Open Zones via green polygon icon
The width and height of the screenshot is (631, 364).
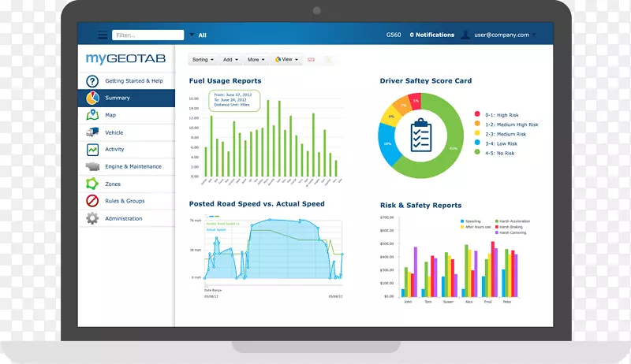pos(92,184)
